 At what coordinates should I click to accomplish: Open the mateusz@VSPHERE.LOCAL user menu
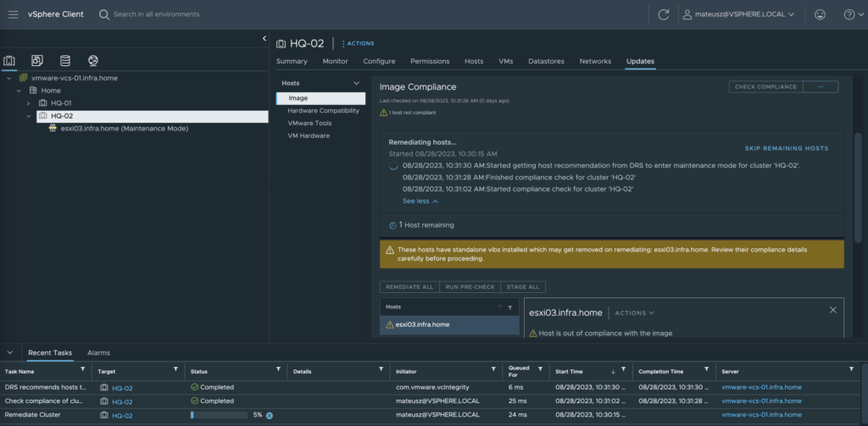739,14
